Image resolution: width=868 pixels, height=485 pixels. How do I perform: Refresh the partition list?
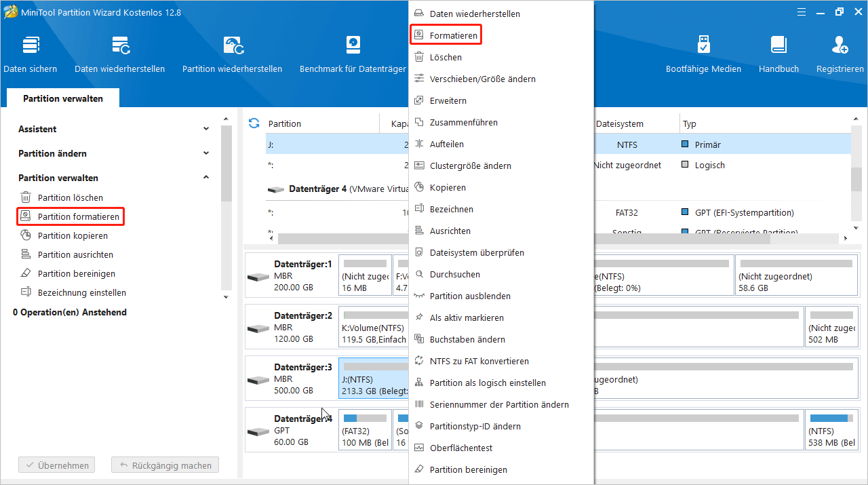[254, 123]
